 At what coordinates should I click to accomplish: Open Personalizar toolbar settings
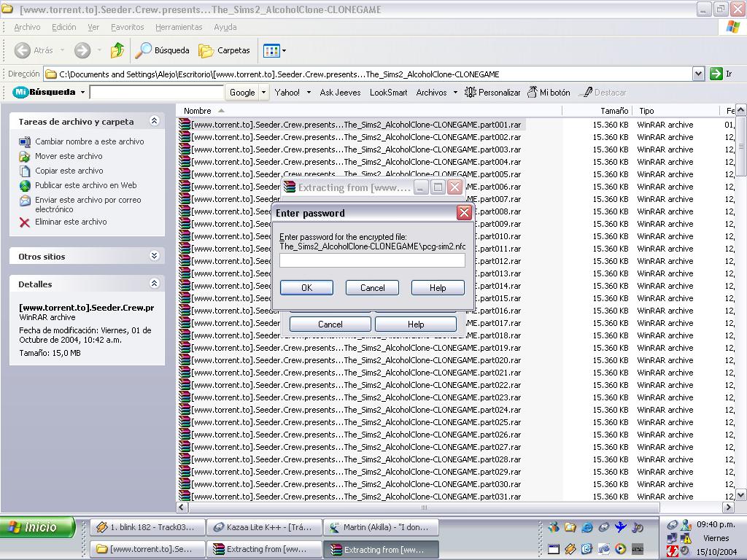tap(492, 93)
